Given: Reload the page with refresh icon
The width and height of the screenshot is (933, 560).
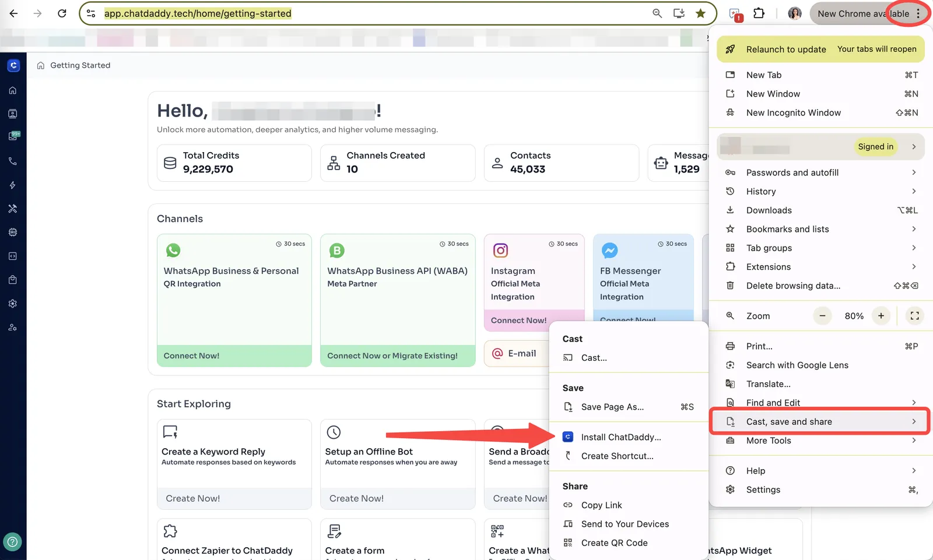Looking at the screenshot, I should [62, 13].
